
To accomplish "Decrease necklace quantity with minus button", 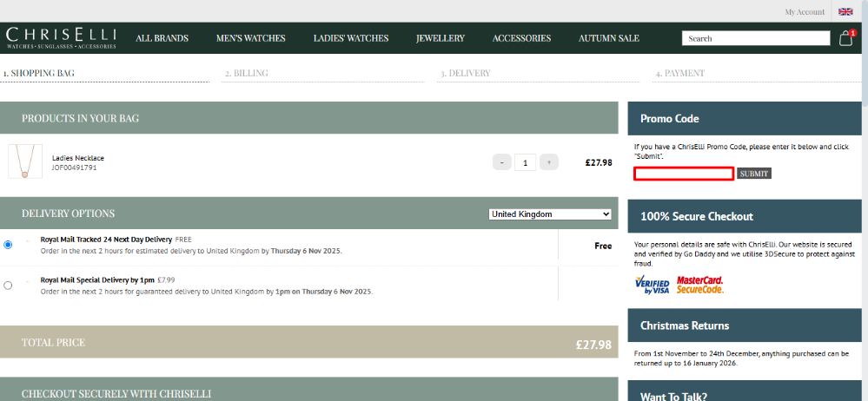I will tap(502, 162).
